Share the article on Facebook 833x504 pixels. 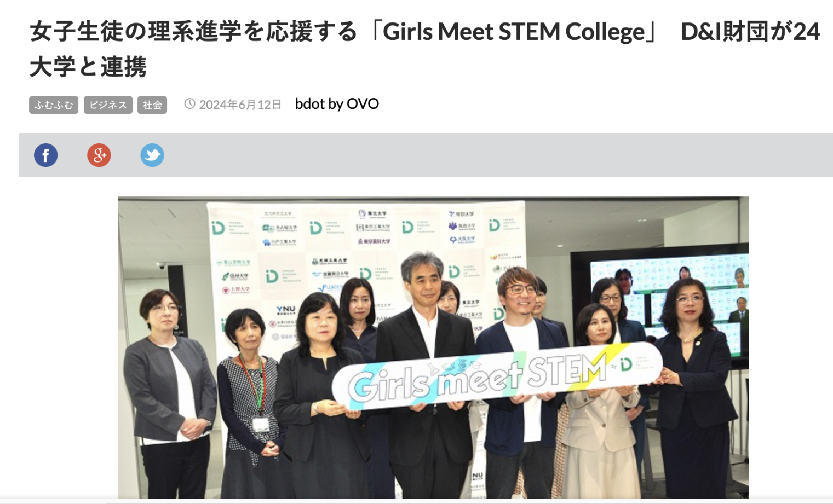coord(46,155)
